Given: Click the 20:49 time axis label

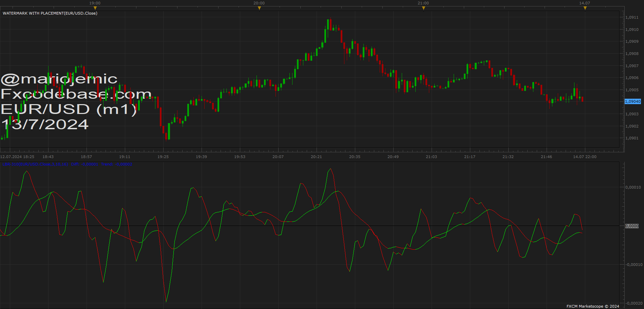Looking at the screenshot, I should coord(393,157).
